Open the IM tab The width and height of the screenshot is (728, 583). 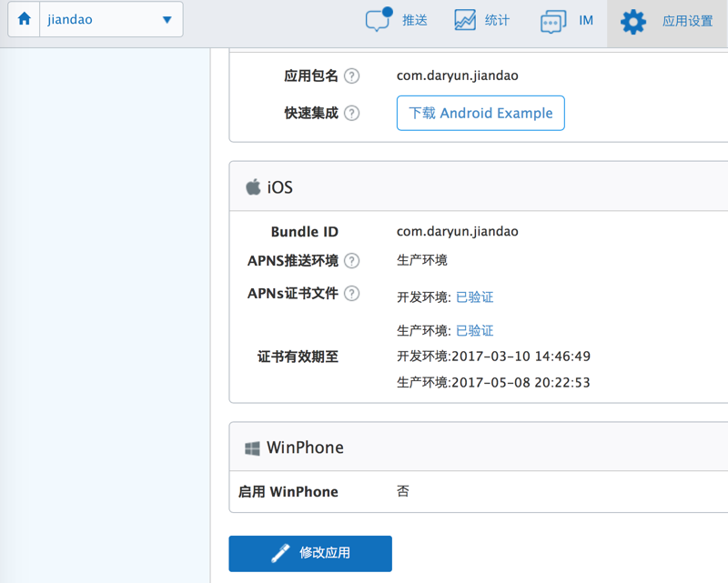[x=566, y=20]
